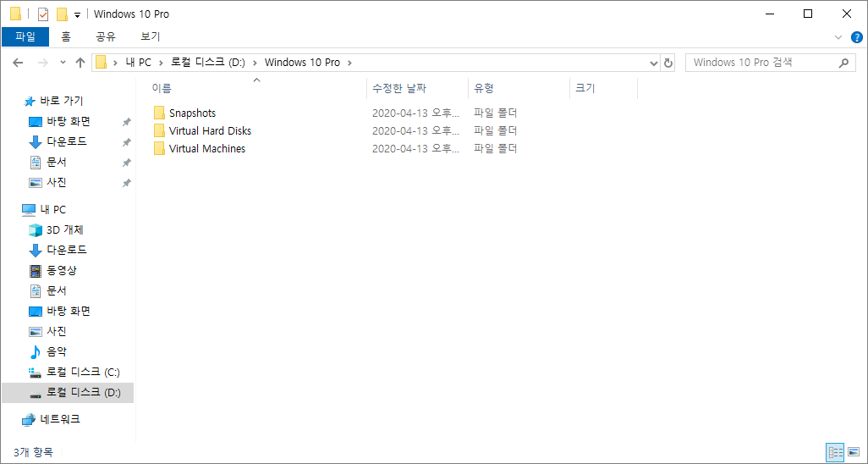Expand the chevron after Windows 10 Pro breadcrumb
868x464 pixels.
(x=349, y=63)
